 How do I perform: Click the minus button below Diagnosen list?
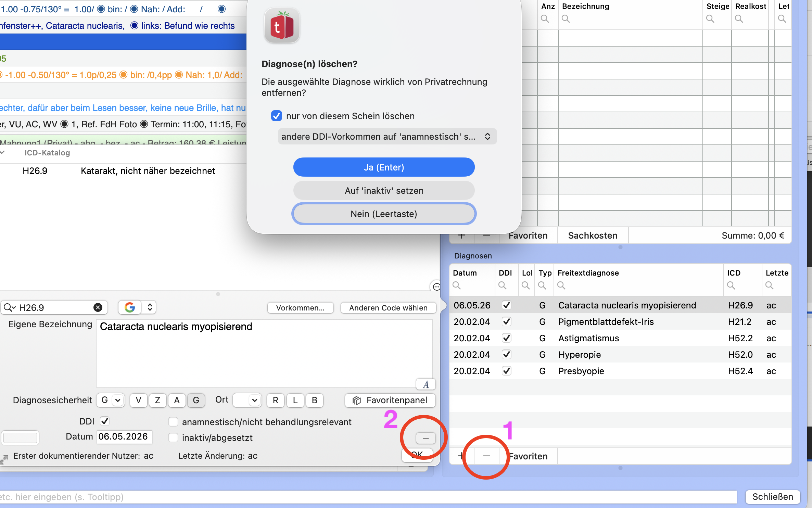(x=486, y=456)
